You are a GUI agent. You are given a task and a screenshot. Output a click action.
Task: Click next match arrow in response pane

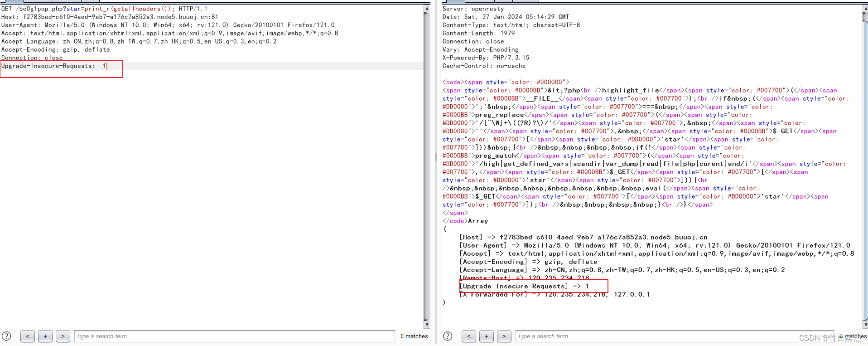(504, 336)
